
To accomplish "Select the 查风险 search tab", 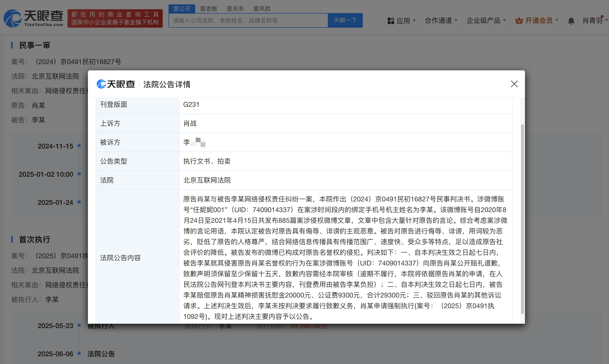I will [262, 8].
